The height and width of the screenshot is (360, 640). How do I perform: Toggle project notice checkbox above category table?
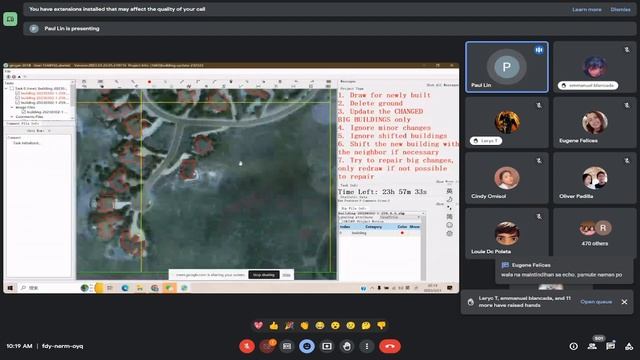340,221
